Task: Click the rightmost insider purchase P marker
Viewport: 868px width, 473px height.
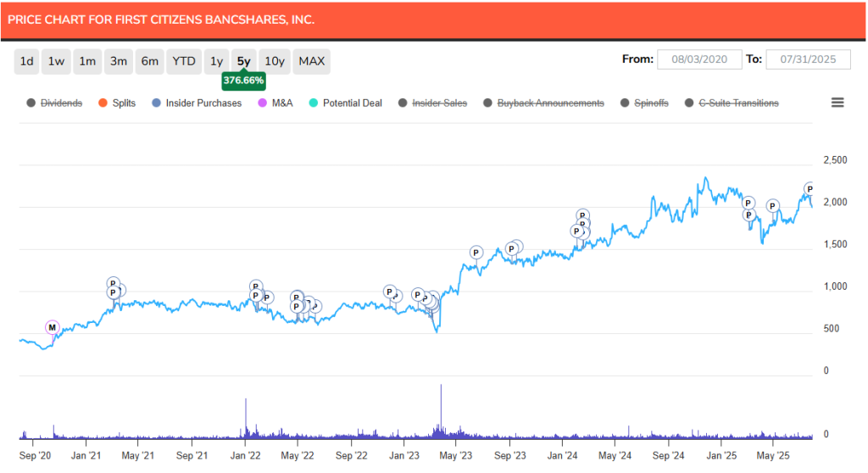Action: click(810, 189)
